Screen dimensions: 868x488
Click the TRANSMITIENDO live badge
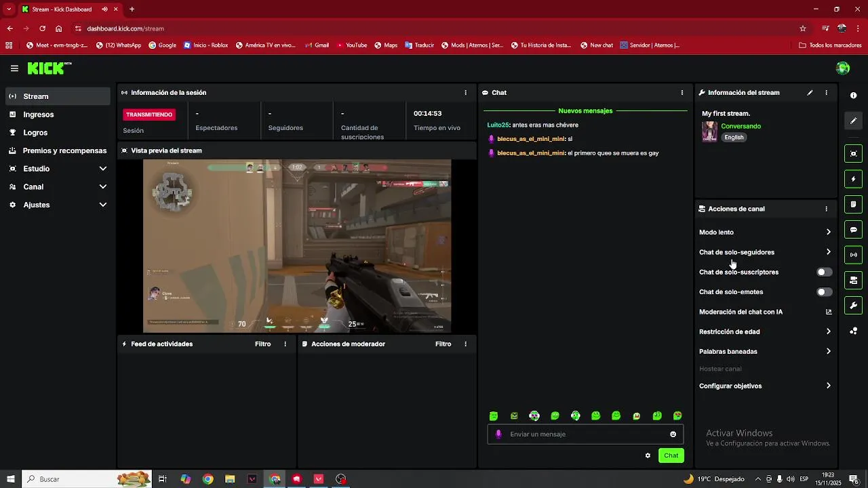click(149, 115)
